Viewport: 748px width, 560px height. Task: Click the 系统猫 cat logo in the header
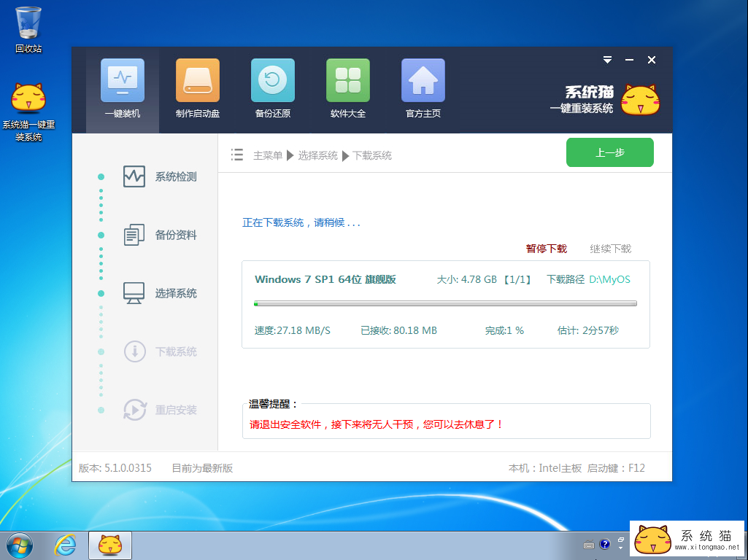tap(640, 100)
